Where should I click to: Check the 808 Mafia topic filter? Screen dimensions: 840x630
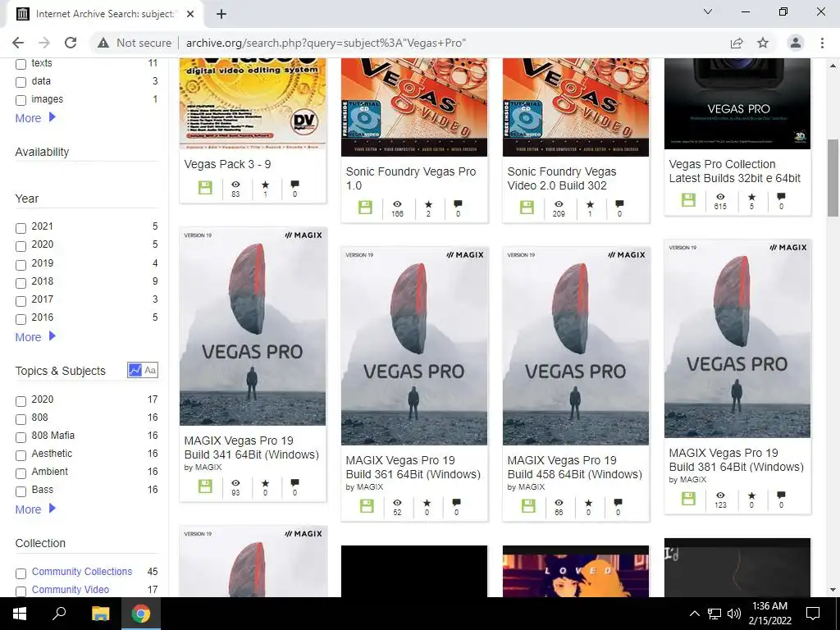(x=21, y=437)
